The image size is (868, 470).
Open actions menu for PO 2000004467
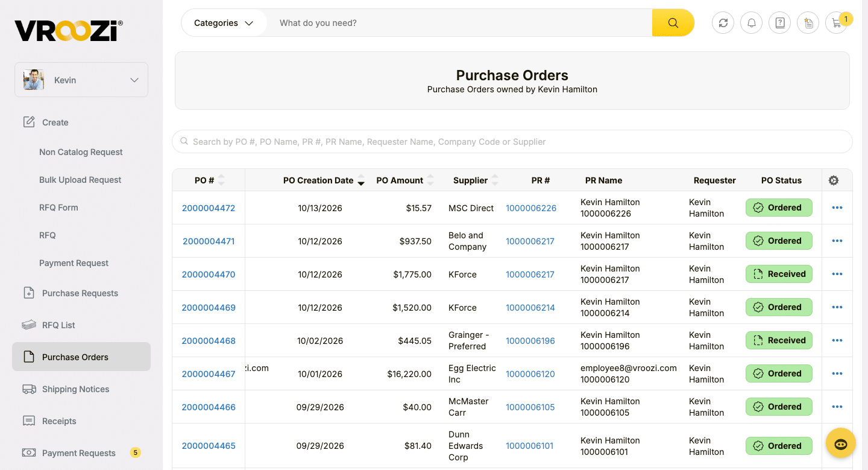(x=837, y=373)
